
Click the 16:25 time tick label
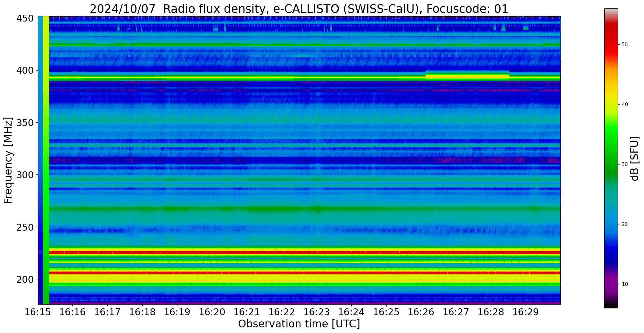(386, 311)
